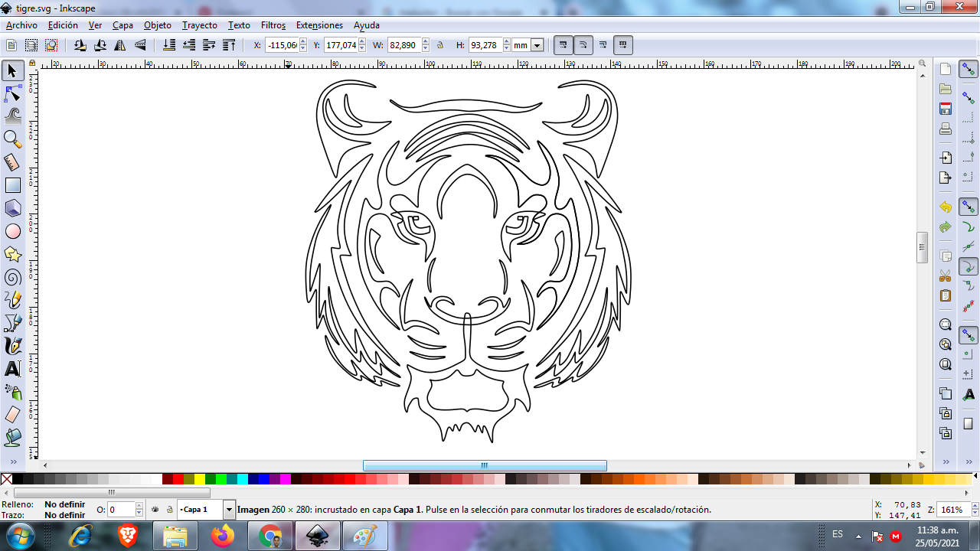Toggle move gradients with objects

[x=603, y=45]
